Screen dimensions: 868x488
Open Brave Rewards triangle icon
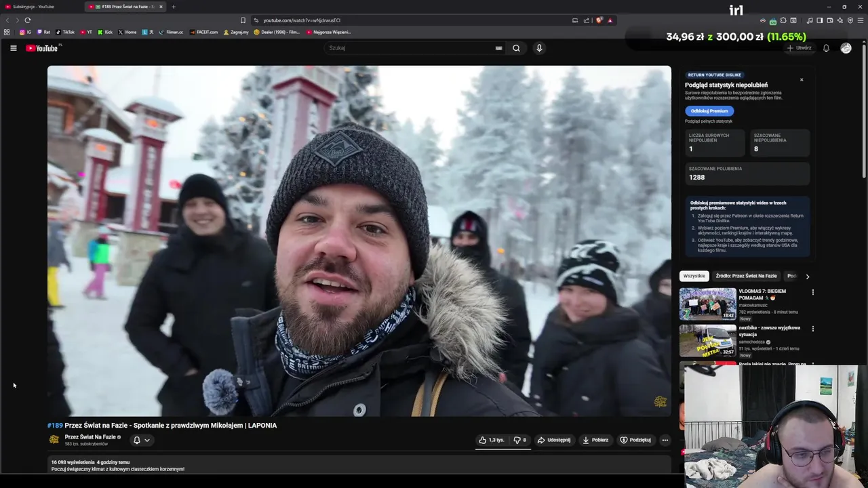pos(610,20)
